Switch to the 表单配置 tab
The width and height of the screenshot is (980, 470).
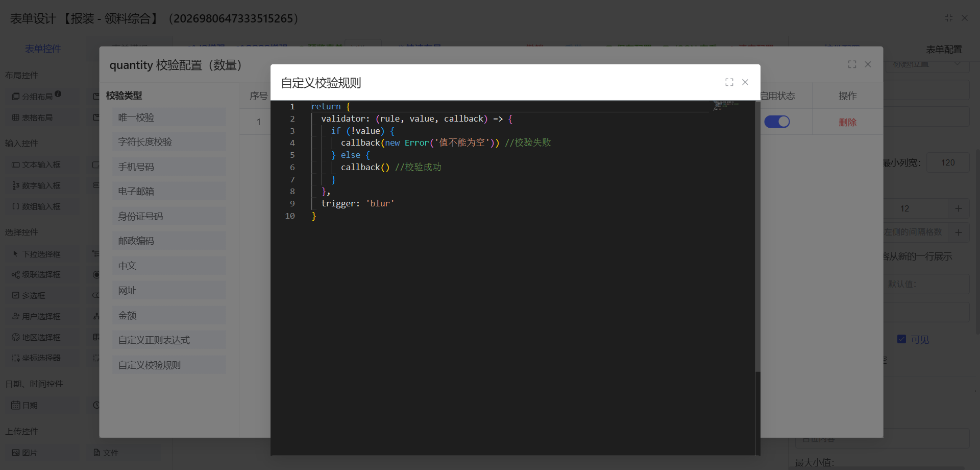[944, 50]
